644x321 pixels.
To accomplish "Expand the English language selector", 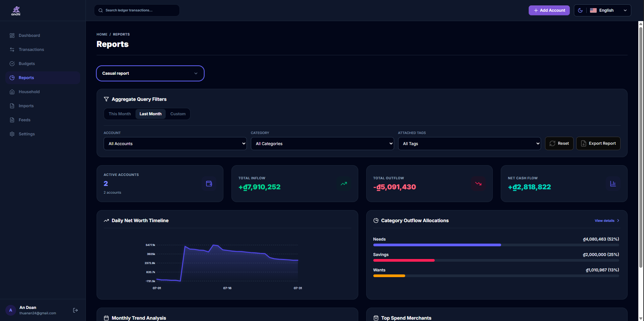I will coord(609,10).
